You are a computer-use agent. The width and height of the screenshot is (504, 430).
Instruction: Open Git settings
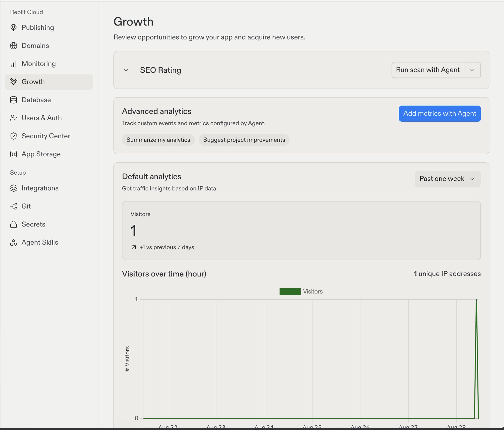click(x=49, y=206)
